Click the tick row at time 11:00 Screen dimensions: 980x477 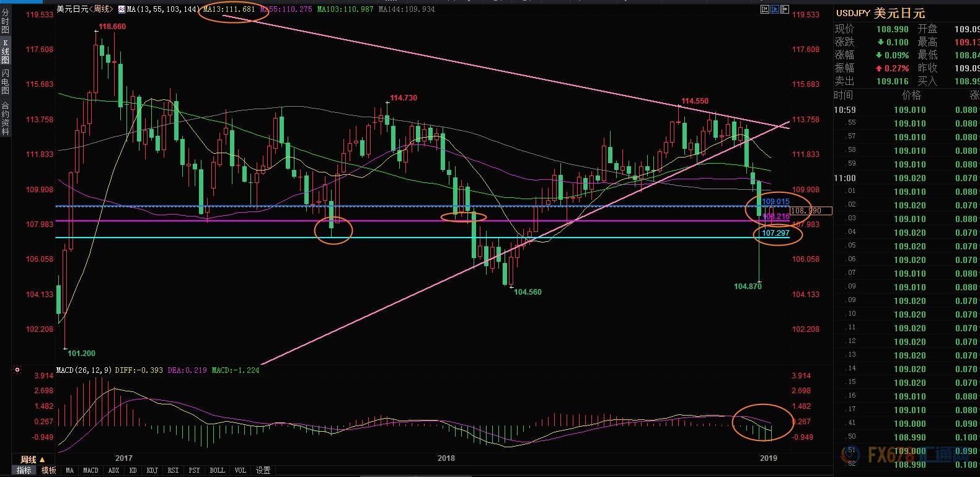(x=907, y=178)
